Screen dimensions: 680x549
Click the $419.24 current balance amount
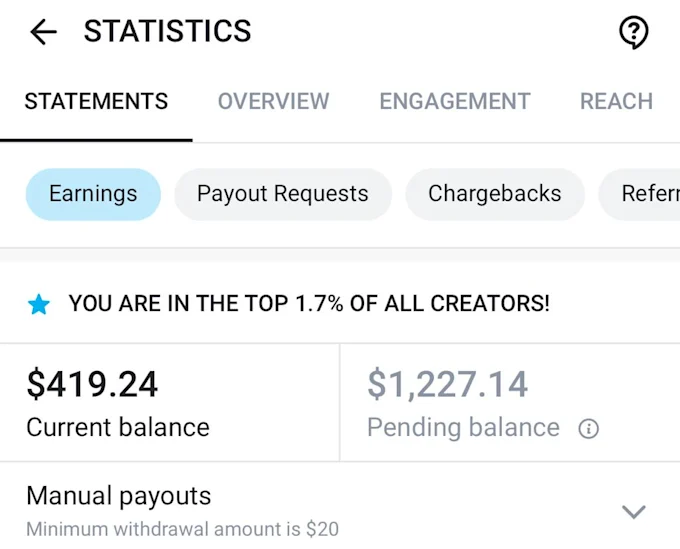(92, 384)
